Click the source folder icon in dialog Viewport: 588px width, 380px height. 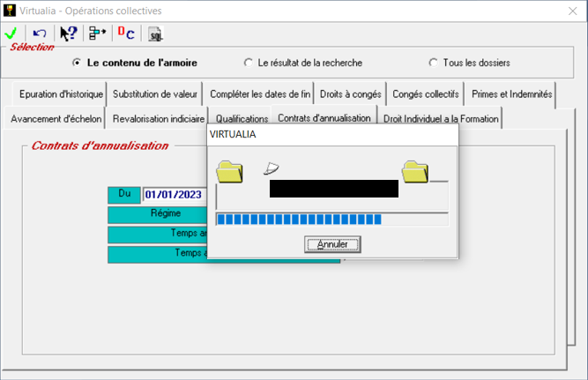pyautogui.click(x=230, y=171)
